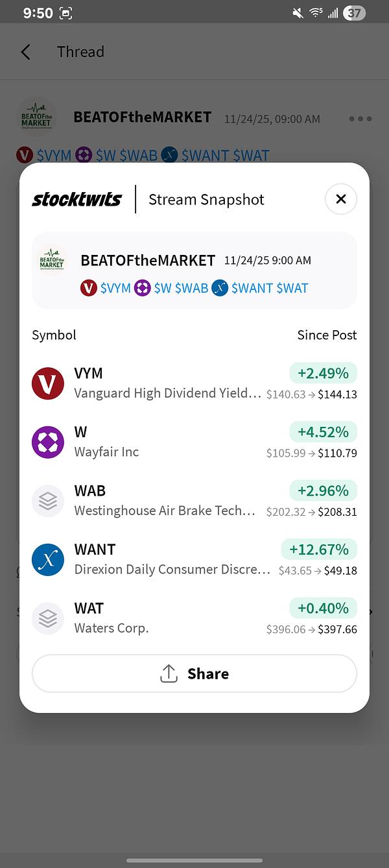Open the three-dot options menu on the post
Viewport: 389px width, 868px height.
pyautogui.click(x=360, y=119)
